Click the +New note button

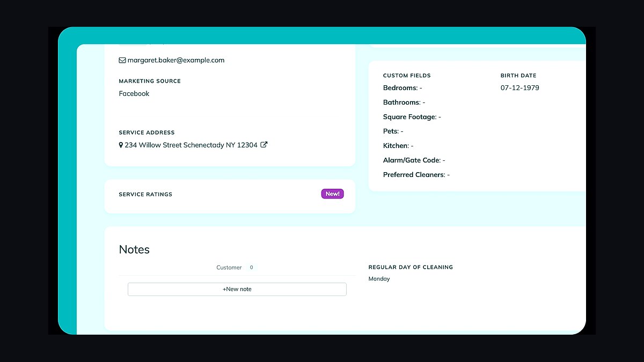pos(237,289)
